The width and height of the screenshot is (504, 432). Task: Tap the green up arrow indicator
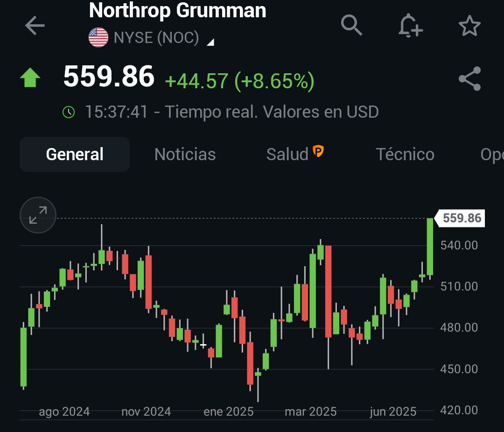(30, 78)
